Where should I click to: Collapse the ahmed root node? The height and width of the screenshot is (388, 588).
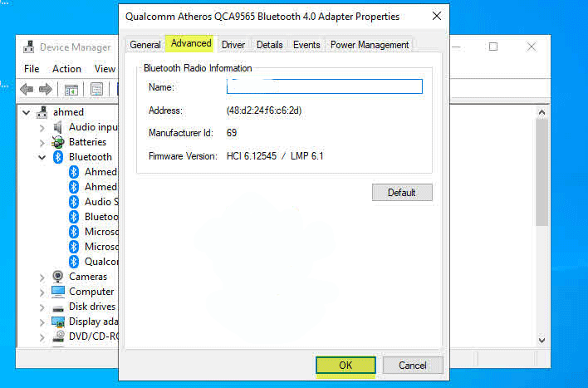pyautogui.click(x=27, y=112)
